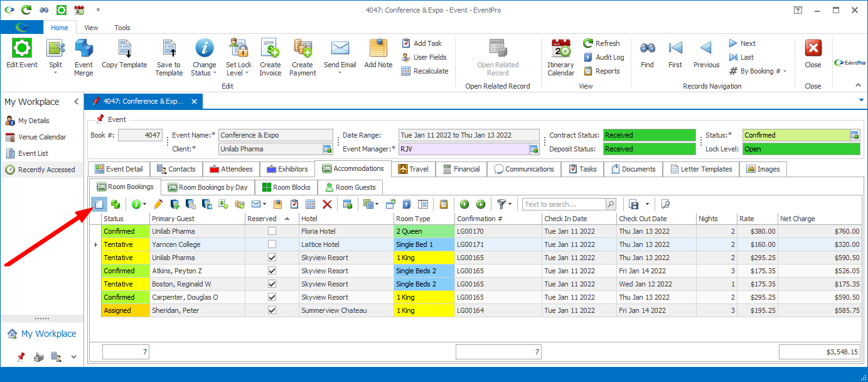Click the funnel filter icon in bookings toolbar
The height and width of the screenshot is (382, 868).
[x=501, y=204]
